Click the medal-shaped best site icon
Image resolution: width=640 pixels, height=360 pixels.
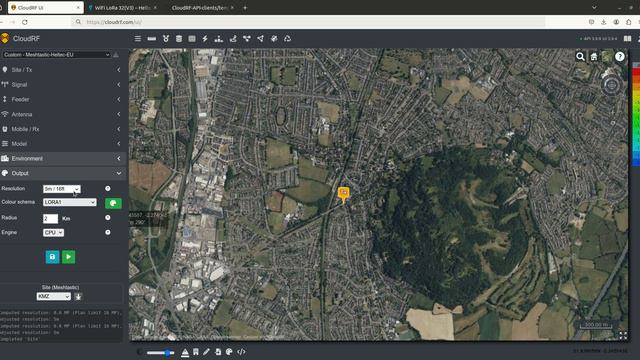(x=166, y=39)
